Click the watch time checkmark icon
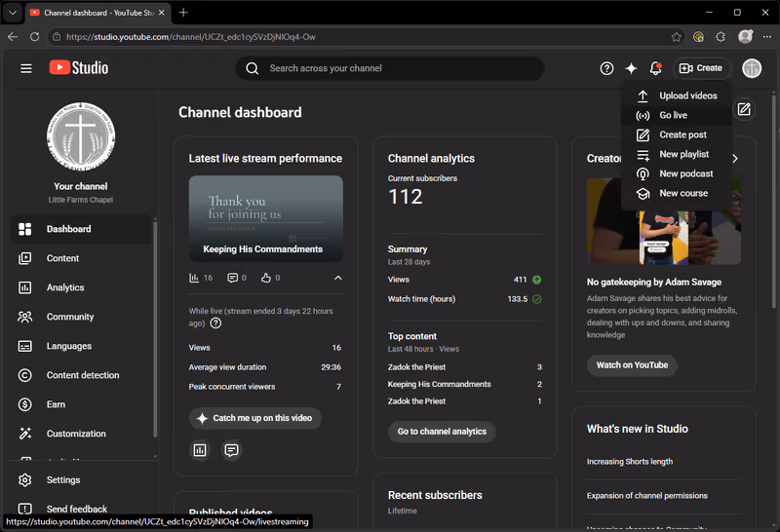This screenshot has height=532, width=780. tap(537, 299)
